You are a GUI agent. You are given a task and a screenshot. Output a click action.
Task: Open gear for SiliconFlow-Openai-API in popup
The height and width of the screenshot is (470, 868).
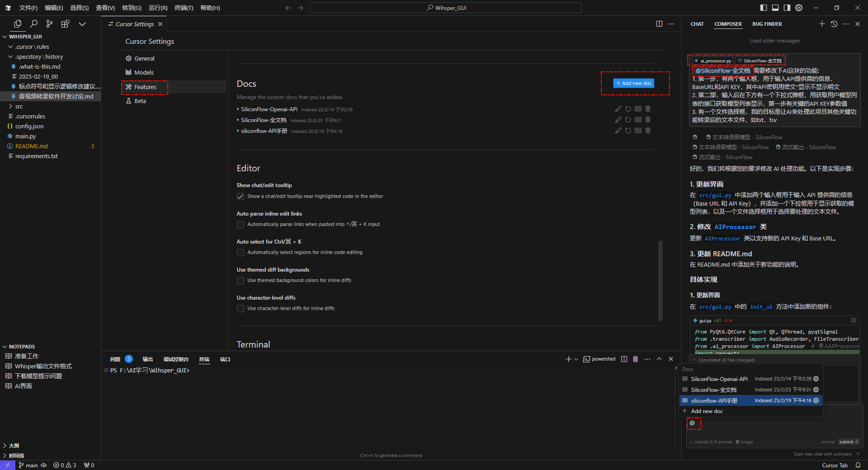point(816,379)
